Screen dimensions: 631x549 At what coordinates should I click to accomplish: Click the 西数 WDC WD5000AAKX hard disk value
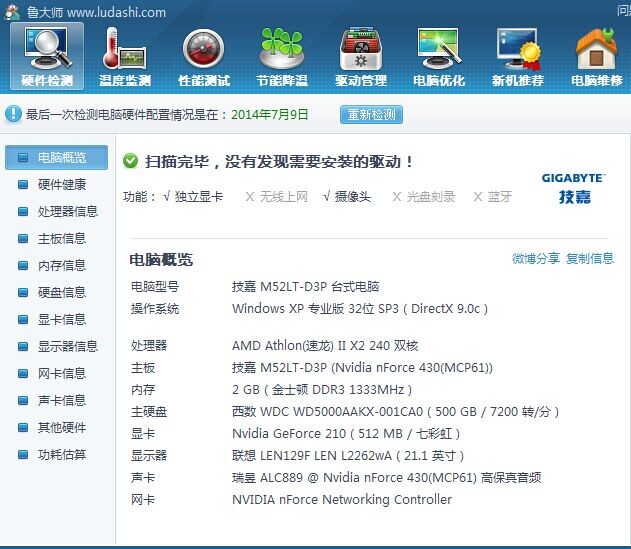(396, 411)
